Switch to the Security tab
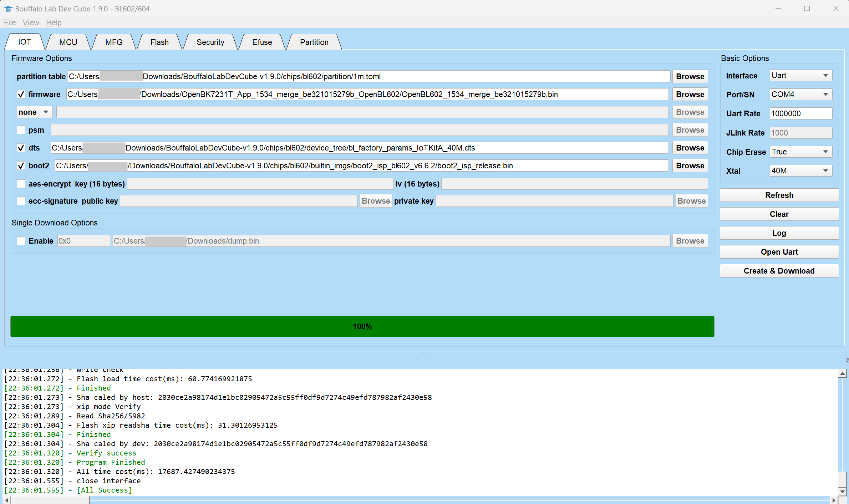 (210, 42)
